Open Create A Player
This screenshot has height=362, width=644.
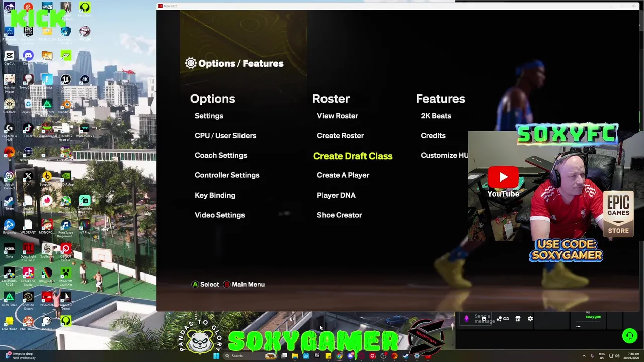(x=343, y=175)
